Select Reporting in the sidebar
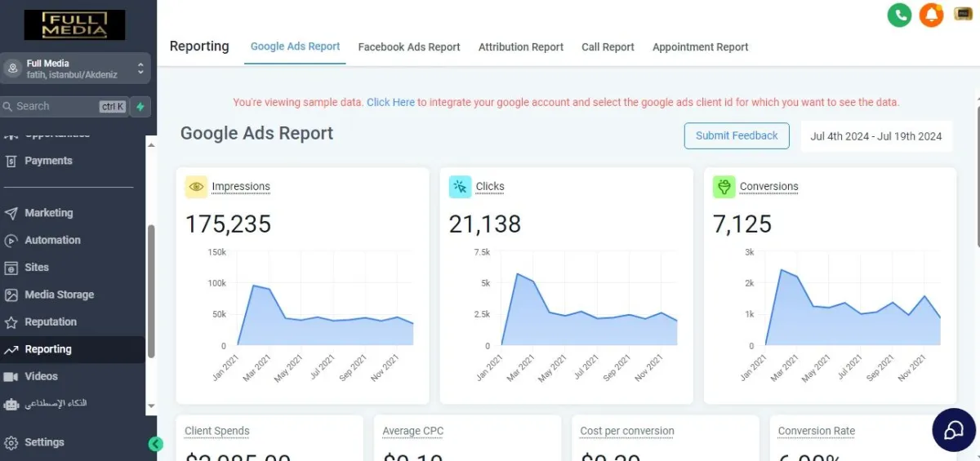 click(48, 349)
